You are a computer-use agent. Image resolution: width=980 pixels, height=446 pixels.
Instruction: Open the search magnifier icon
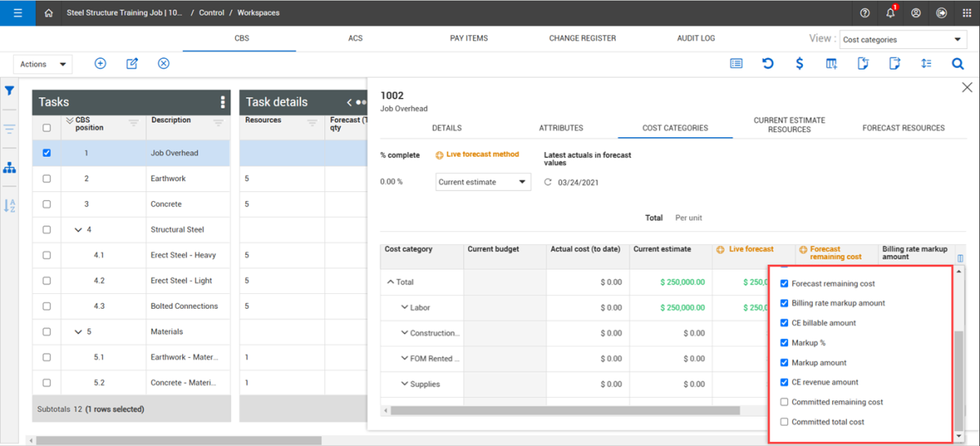click(957, 64)
